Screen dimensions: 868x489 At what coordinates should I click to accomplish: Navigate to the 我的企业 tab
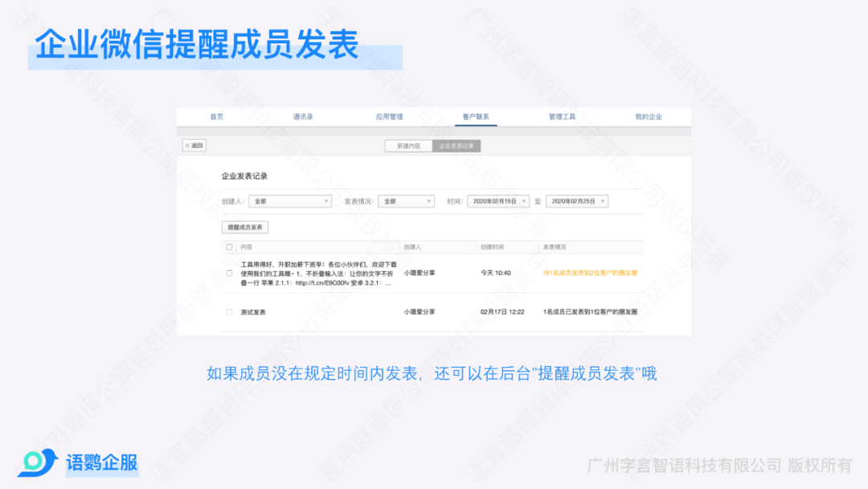click(648, 117)
